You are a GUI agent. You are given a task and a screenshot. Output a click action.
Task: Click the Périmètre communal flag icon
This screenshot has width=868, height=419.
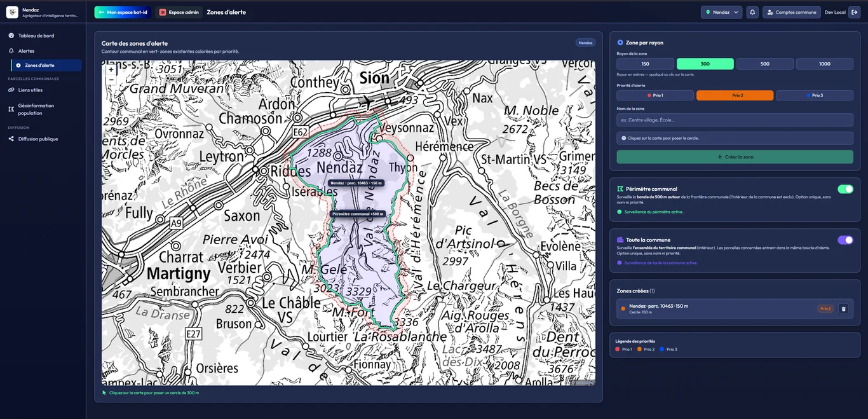(620, 189)
